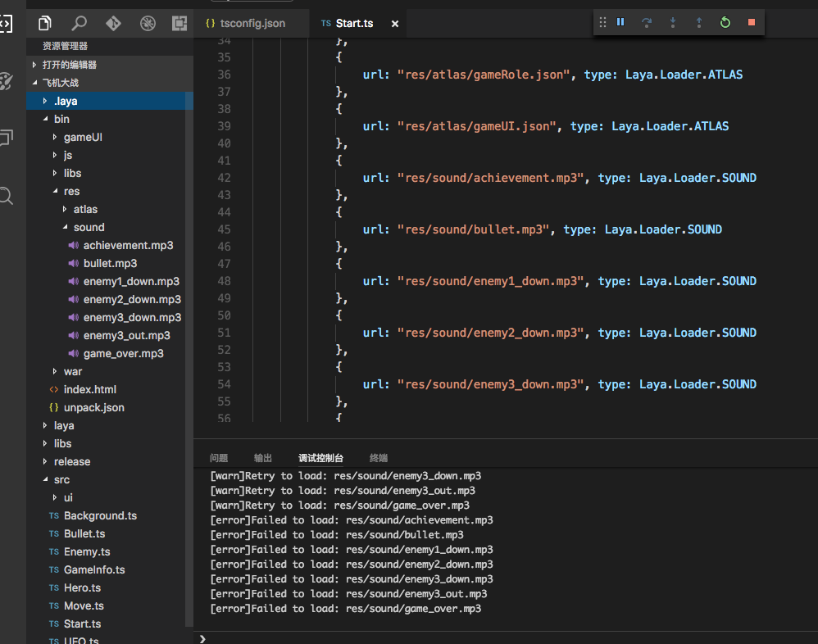Collapse the sound folder
The width and height of the screenshot is (818, 644).
point(89,227)
